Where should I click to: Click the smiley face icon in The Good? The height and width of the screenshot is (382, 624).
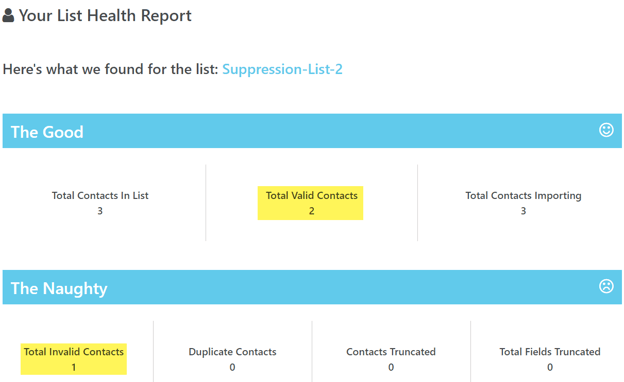606,130
